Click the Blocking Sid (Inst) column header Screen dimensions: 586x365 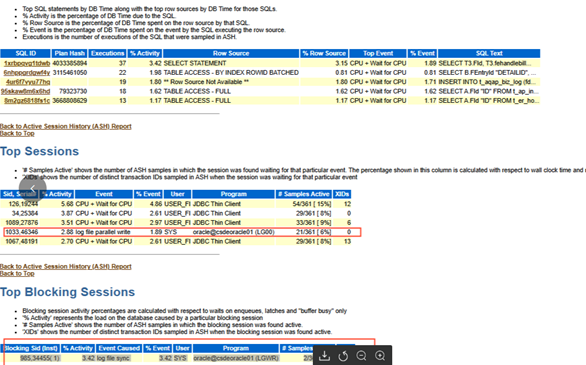[x=31, y=348]
